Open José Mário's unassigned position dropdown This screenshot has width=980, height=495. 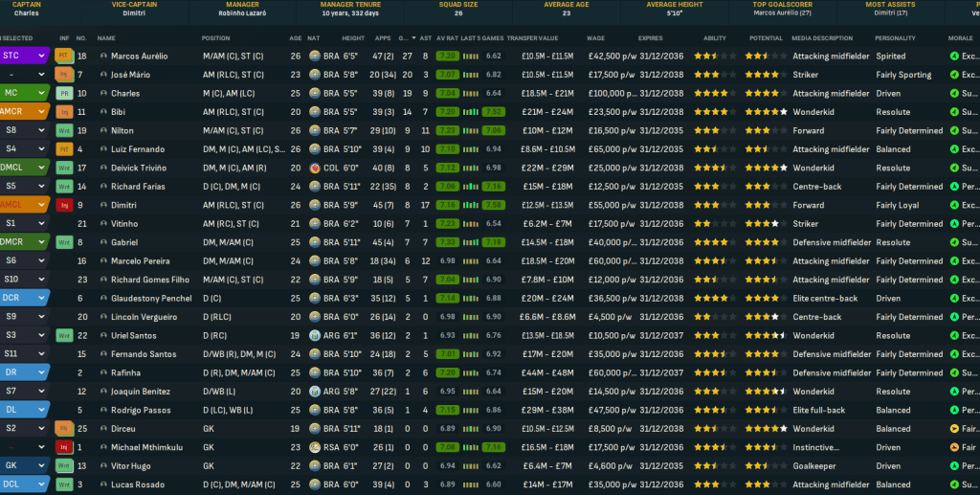(42, 75)
